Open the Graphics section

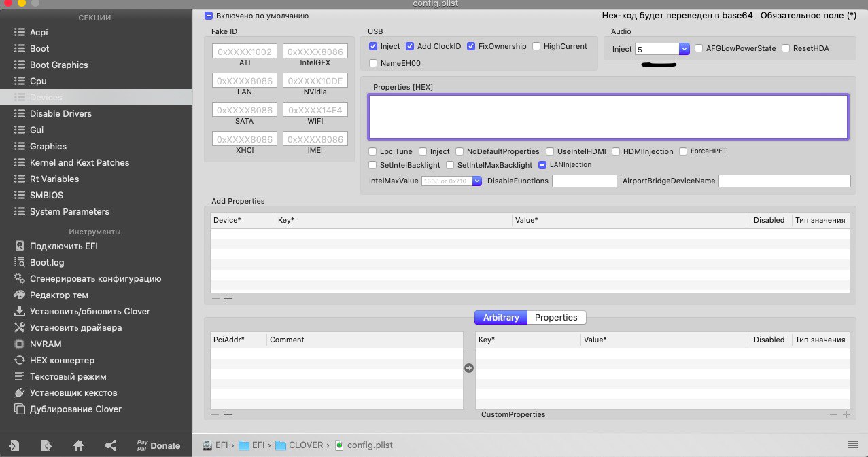pyautogui.click(x=95, y=146)
